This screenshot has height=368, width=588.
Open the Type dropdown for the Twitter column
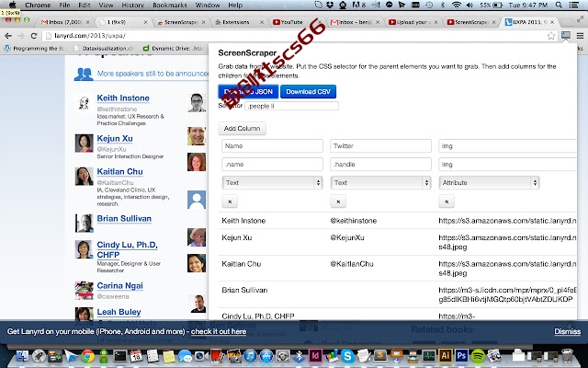[x=380, y=182]
